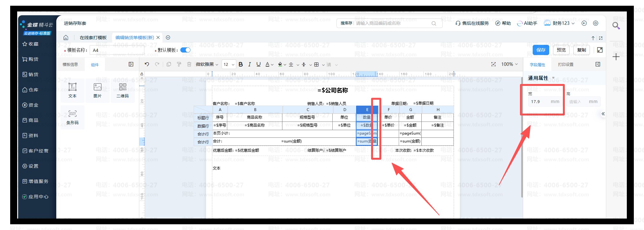Switch to the 模板信息 tab
Image resolution: width=644 pixels, height=230 pixels.
(70, 65)
